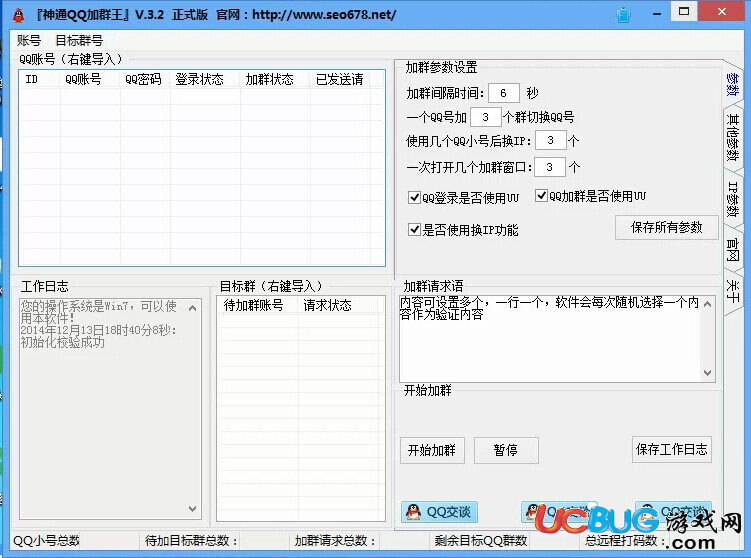Click the 一次打开几个加群窗口 input field
This screenshot has height=558, width=751.
point(549,167)
